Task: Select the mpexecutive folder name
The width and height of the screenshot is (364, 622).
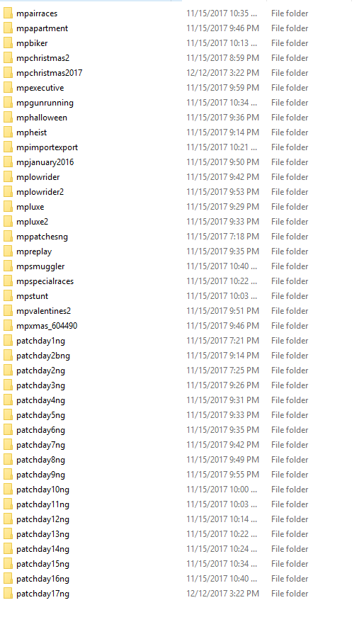Action: (40, 88)
